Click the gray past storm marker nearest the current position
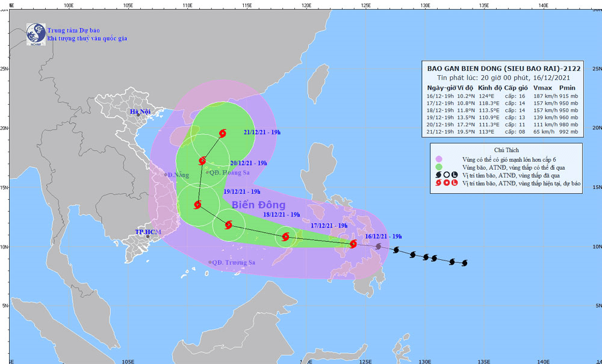Viewport: 602px width, 364px height. pyautogui.click(x=378, y=246)
